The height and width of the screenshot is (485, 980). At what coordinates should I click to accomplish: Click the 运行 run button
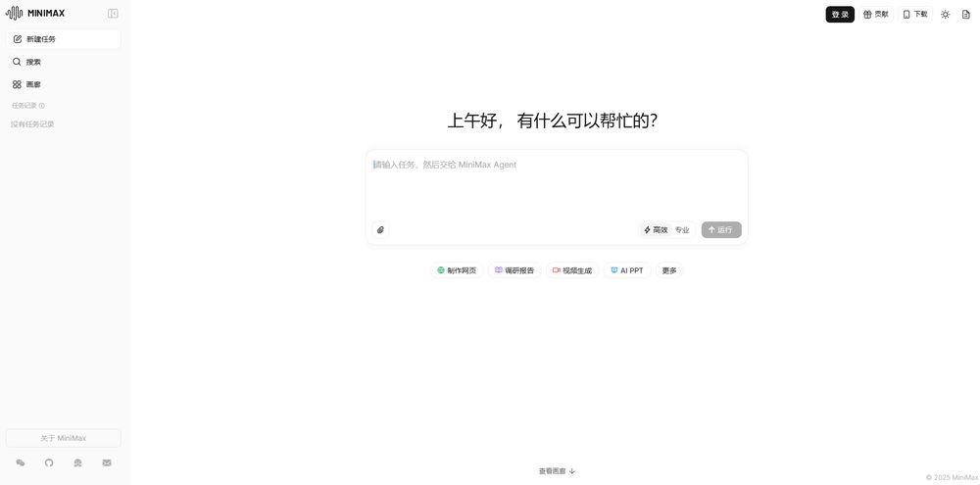coord(721,230)
